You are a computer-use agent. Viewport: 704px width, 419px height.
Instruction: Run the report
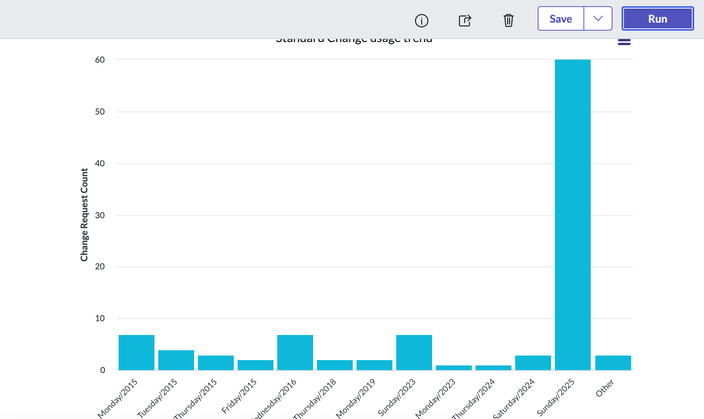point(657,19)
